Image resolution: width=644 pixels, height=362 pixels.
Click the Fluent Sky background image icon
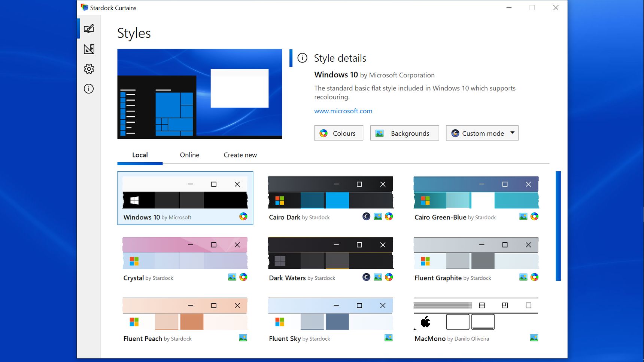pyautogui.click(x=389, y=338)
